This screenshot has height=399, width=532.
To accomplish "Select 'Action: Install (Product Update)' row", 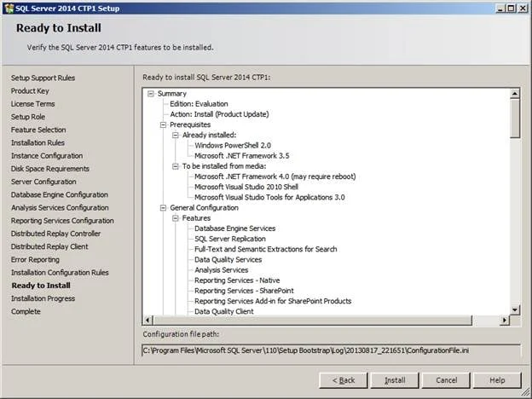I will pyautogui.click(x=219, y=114).
